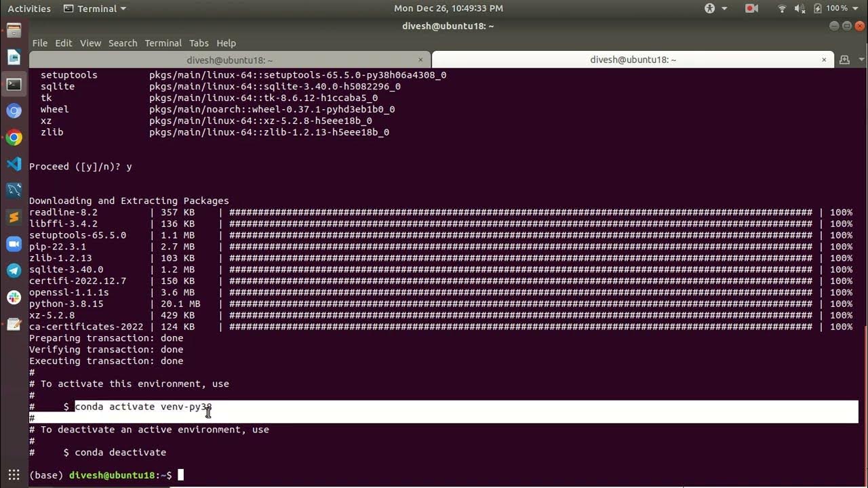Click the wheel-0.37.1-pyhd3eb1b0_0 package path

pos(272,109)
